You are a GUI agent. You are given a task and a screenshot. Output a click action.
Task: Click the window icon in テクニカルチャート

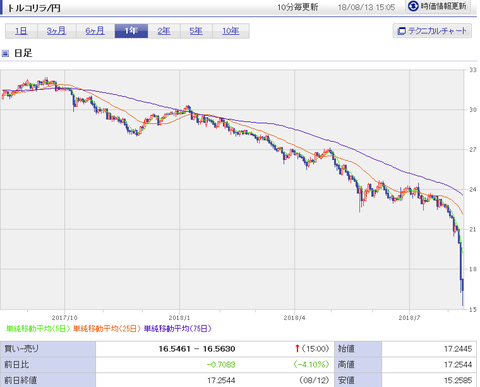click(x=402, y=31)
